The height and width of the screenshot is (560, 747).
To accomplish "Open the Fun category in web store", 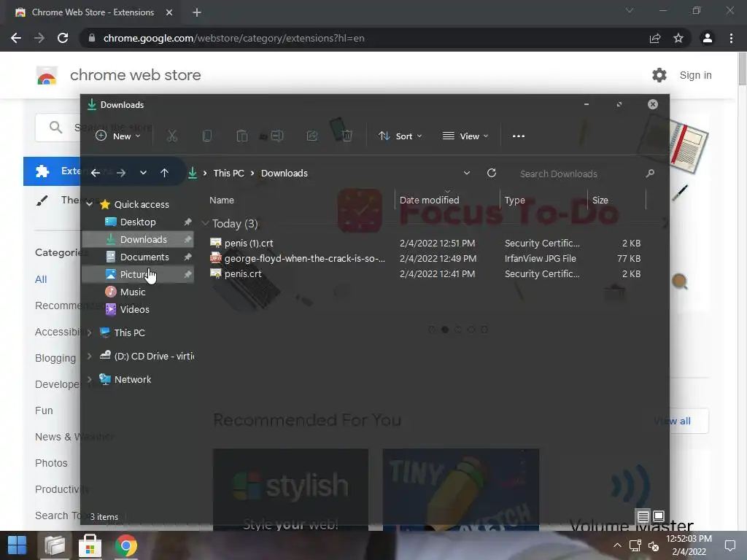I will (44, 411).
